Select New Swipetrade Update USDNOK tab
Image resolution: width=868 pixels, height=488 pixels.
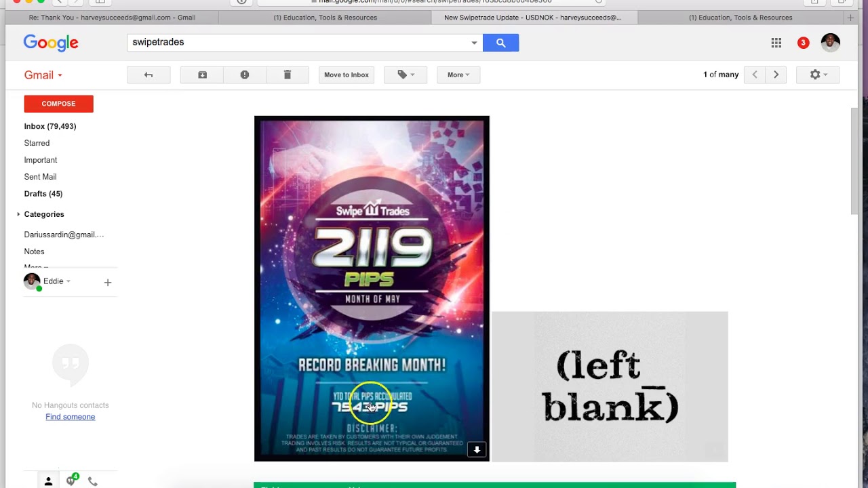coord(533,18)
